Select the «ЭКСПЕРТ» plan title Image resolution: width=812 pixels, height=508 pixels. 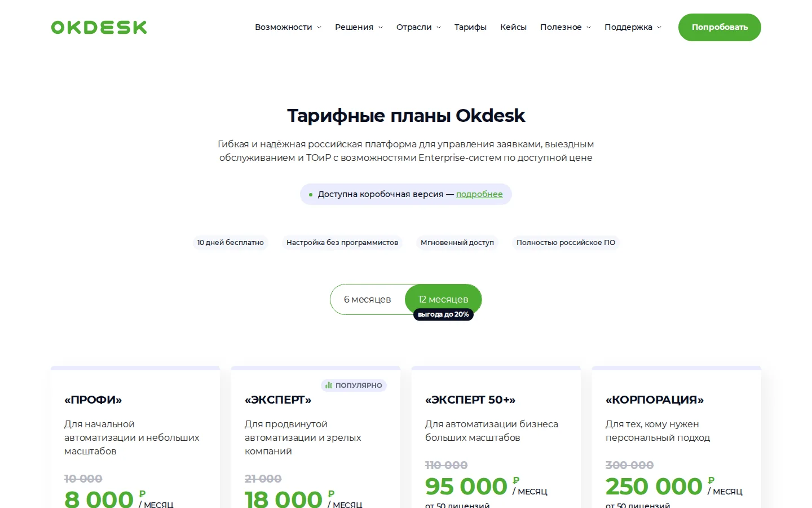click(x=278, y=400)
